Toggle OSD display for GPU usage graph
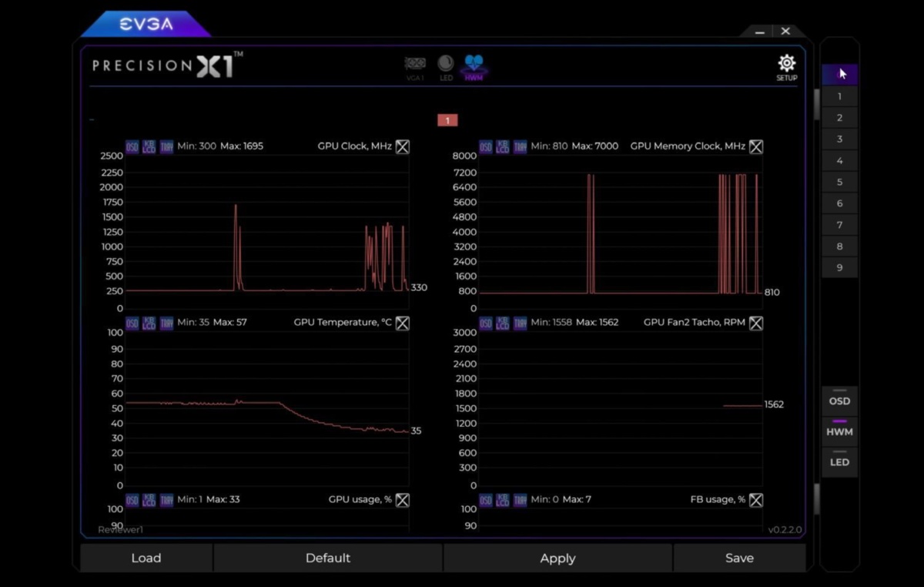The image size is (924, 587). (132, 500)
